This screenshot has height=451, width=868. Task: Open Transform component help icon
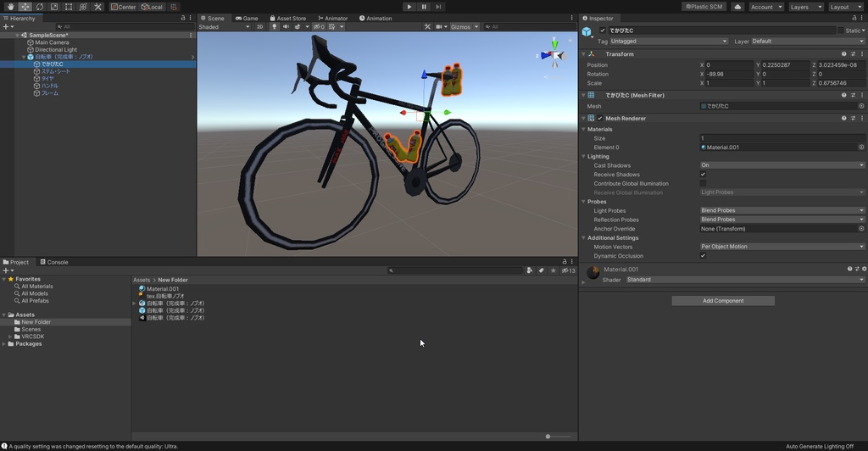coord(843,54)
